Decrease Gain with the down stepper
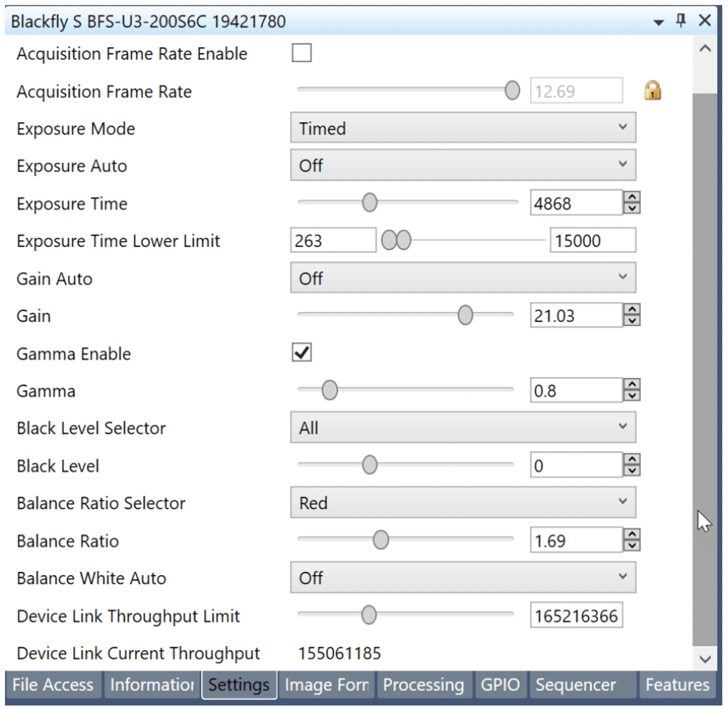The height and width of the screenshot is (709, 728). tap(632, 320)
